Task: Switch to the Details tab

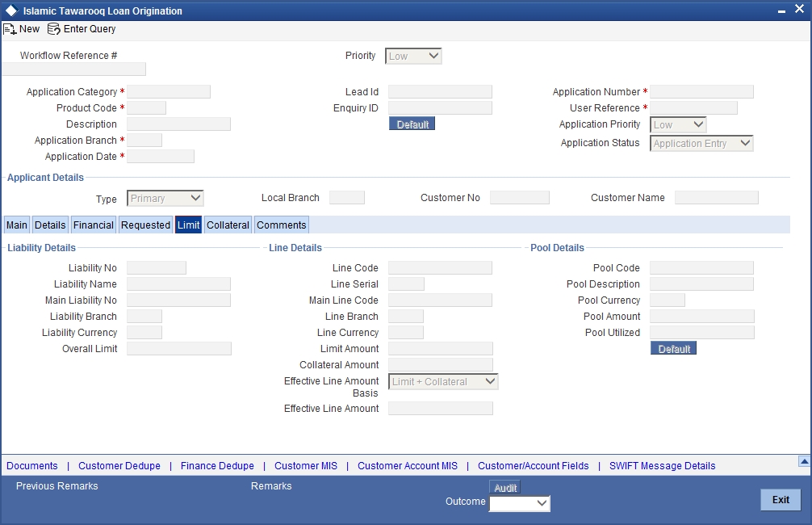Action: click(50, 225)
